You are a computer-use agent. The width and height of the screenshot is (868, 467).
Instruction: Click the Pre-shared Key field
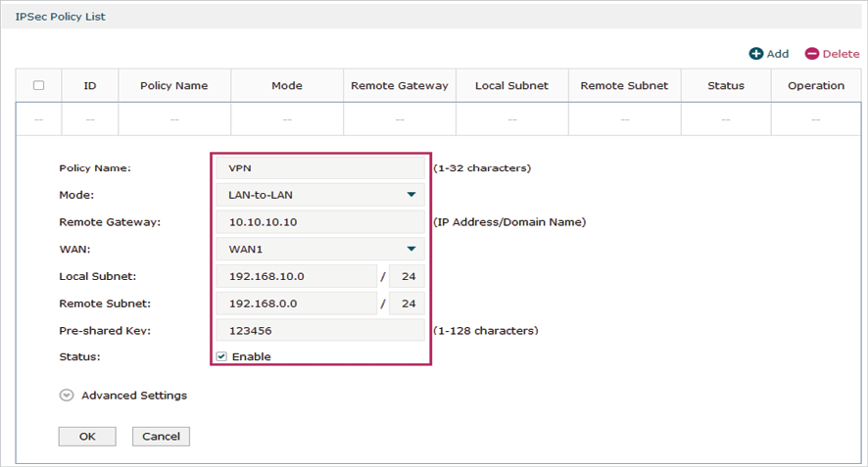coord(319,331)
